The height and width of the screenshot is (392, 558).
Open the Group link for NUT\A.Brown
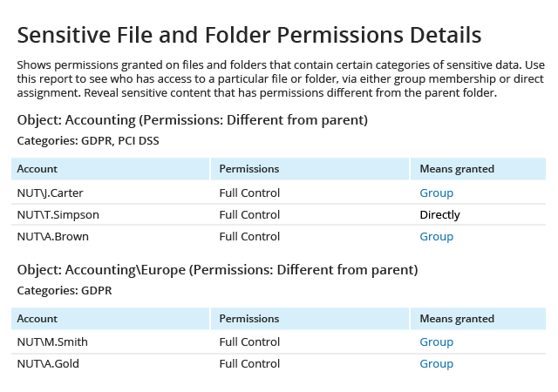436,237
